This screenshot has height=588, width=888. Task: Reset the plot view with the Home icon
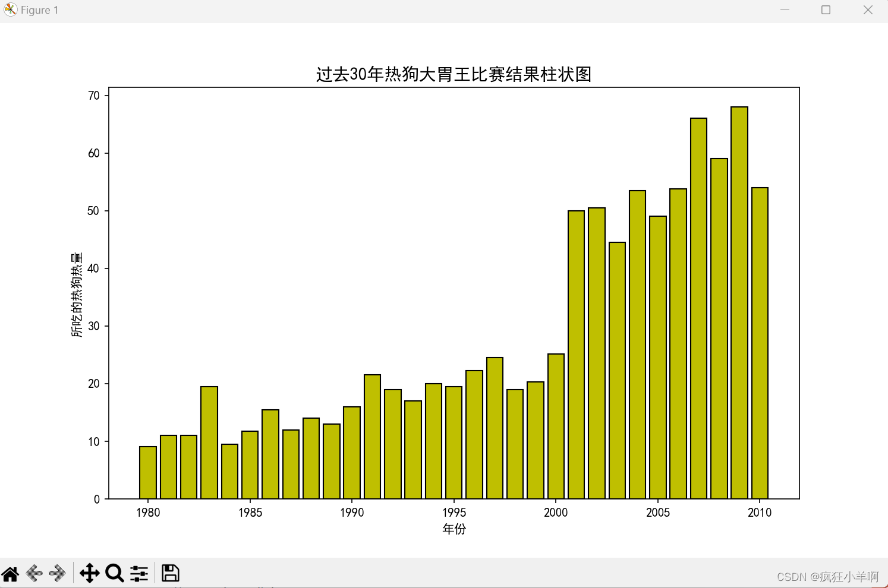click(10, 573)
